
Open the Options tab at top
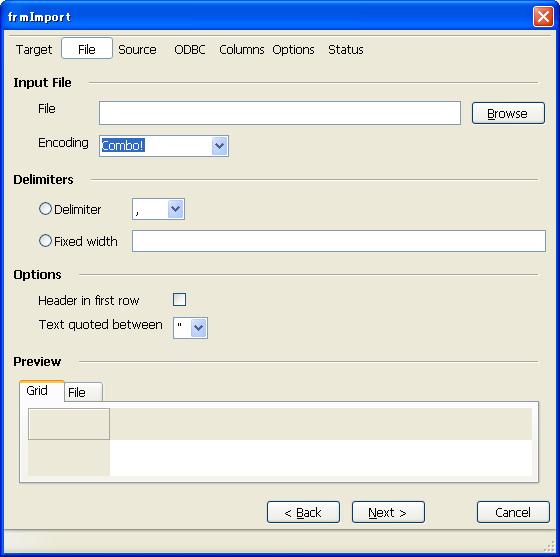pos(293,49)
